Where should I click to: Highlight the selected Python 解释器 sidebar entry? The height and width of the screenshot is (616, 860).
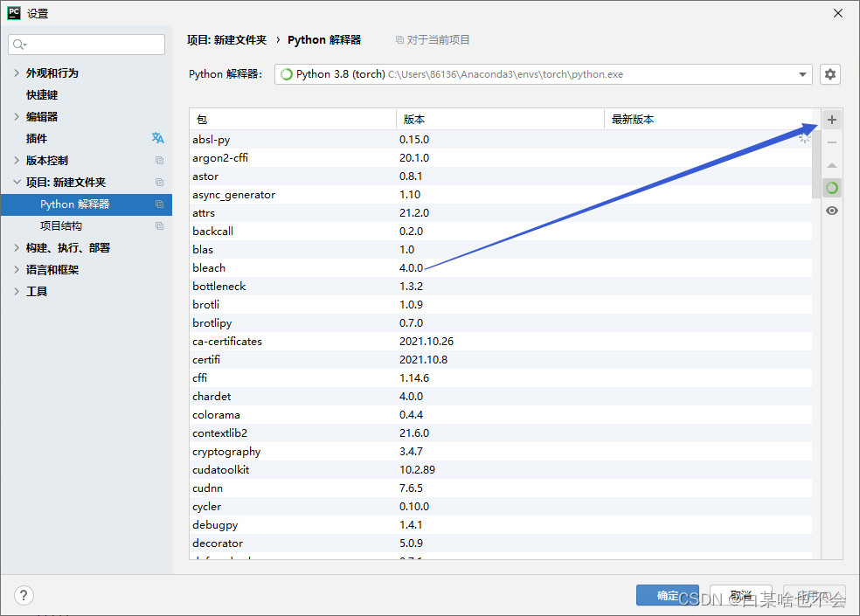tap(85, 204)
